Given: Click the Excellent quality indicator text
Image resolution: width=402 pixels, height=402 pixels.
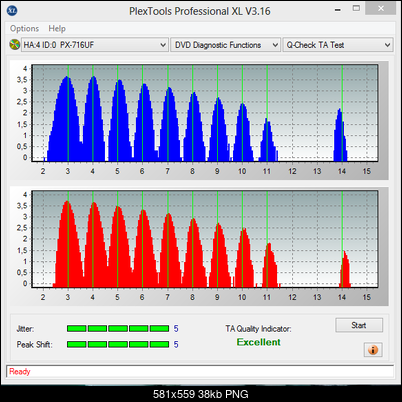Looking at the screenshot, I should 259,342.
